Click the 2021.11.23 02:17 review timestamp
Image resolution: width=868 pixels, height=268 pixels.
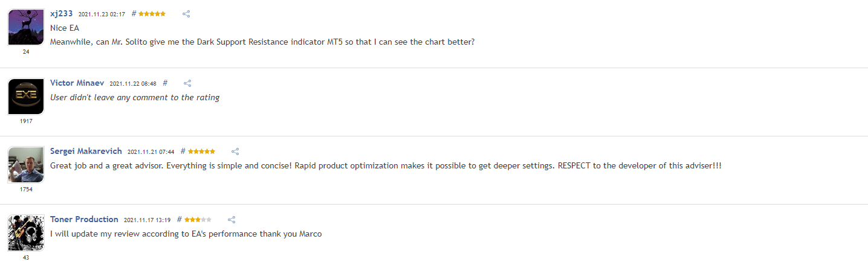pyautogui.click(x=102, y=14)
